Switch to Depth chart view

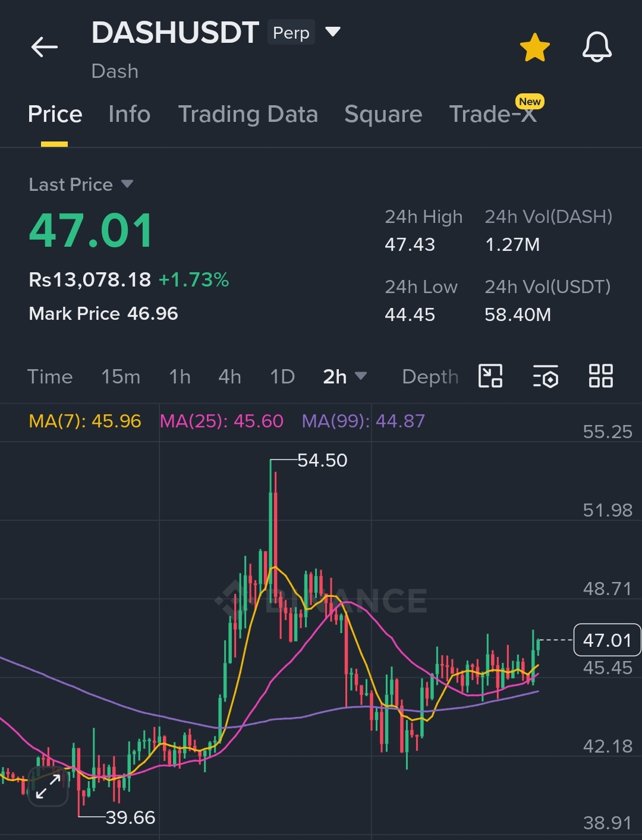click(430, 377)
